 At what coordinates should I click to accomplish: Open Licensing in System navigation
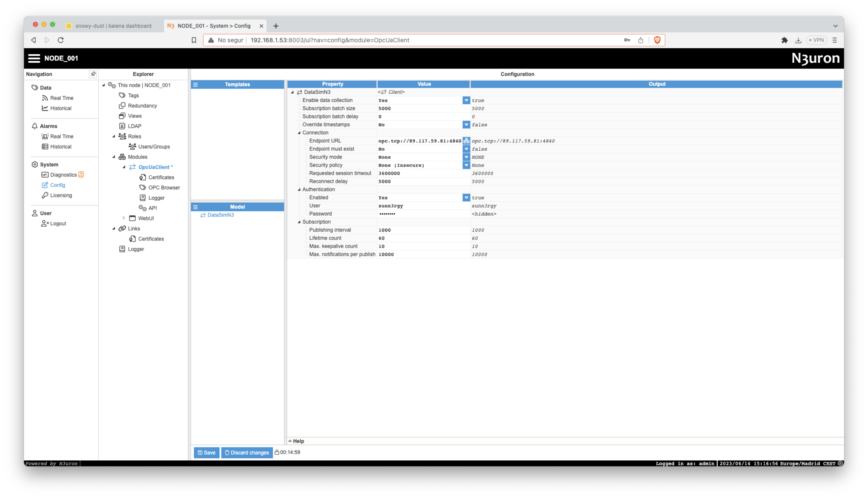click(61, 195)
